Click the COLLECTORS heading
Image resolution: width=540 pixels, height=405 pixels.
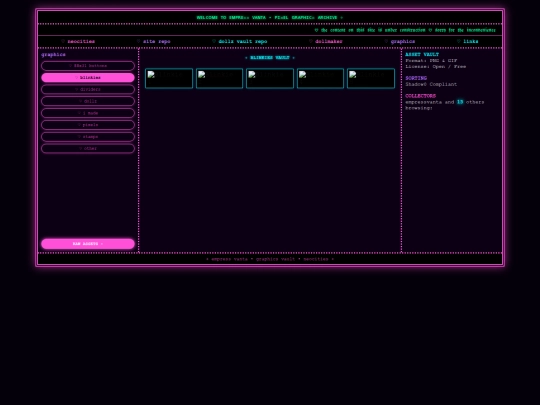(x=420, y=96)
